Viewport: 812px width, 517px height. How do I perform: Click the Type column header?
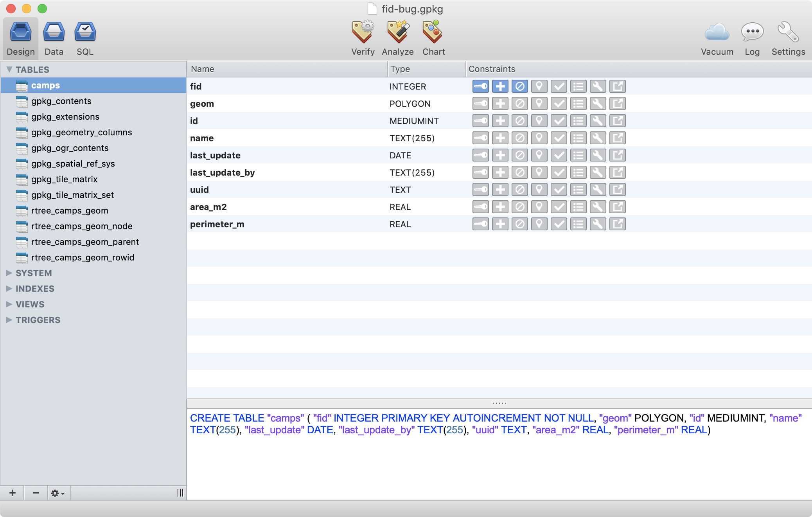tap(400, 69)
